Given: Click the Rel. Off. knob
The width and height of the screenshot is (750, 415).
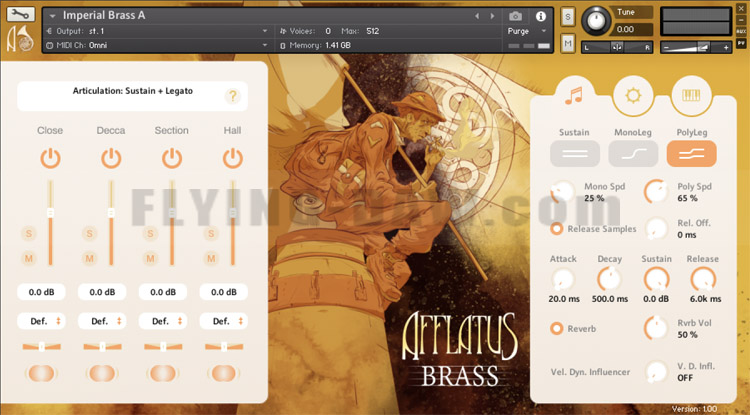Looking at the screenshot, I should point(656,229).
